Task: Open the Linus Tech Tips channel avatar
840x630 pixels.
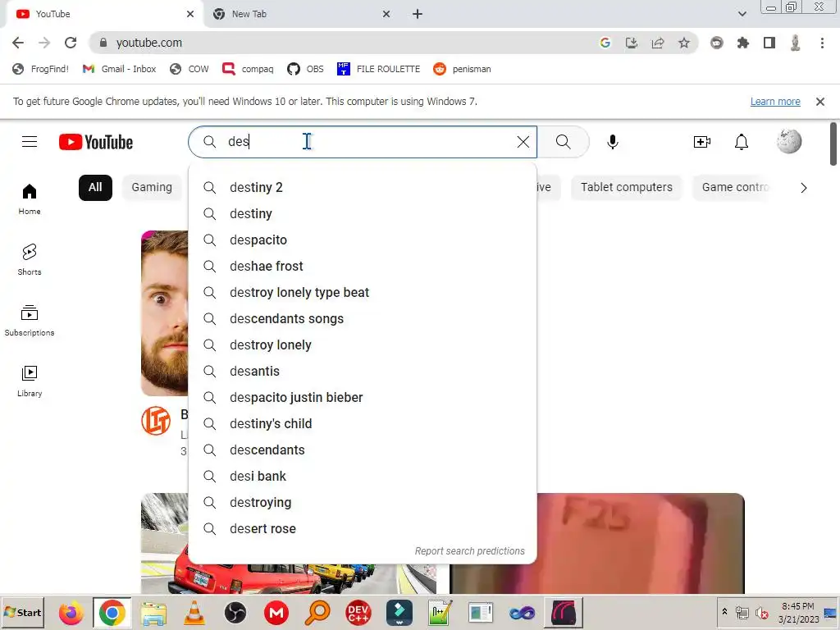Action: click(156, 421)
